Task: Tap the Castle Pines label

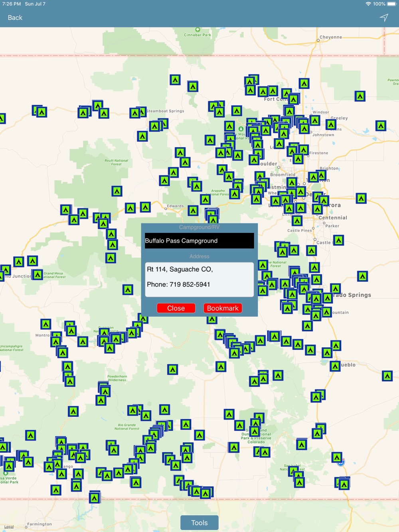Action: pyautogui.click(x=299, y=231)
